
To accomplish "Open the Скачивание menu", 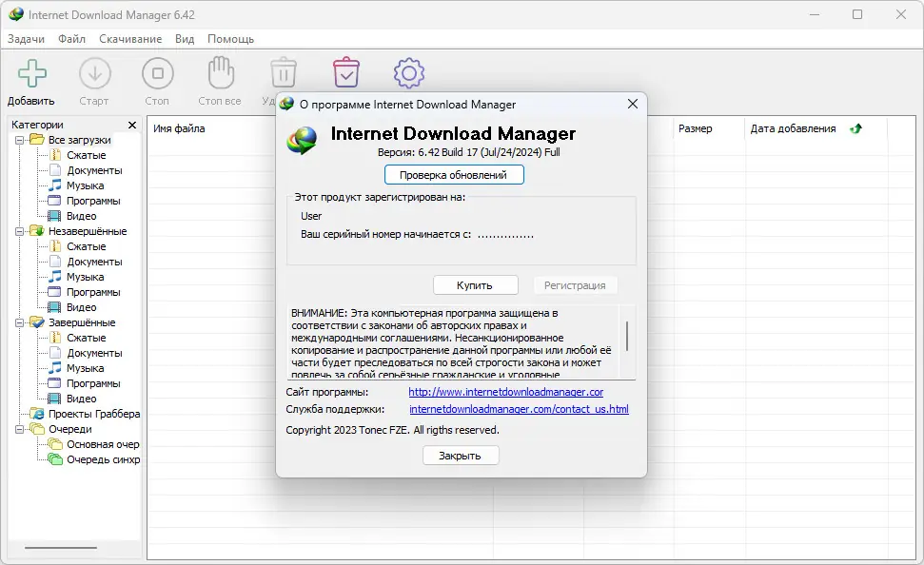I will click(x=130, y=39).
